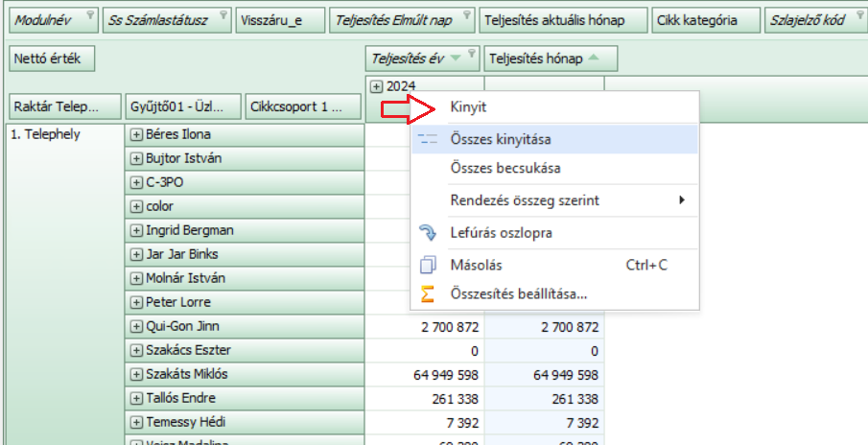Expand the 2024 year column

click(376, 86)
